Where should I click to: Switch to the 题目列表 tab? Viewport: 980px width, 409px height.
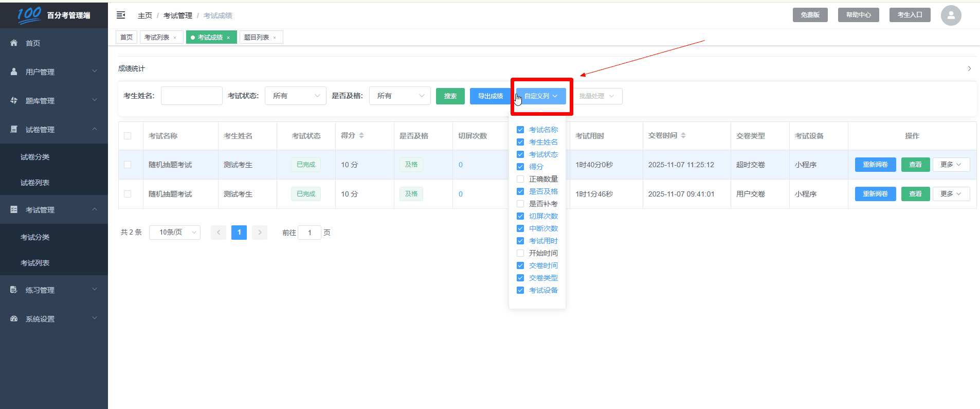pyautogui.click(x=257, y=38)
